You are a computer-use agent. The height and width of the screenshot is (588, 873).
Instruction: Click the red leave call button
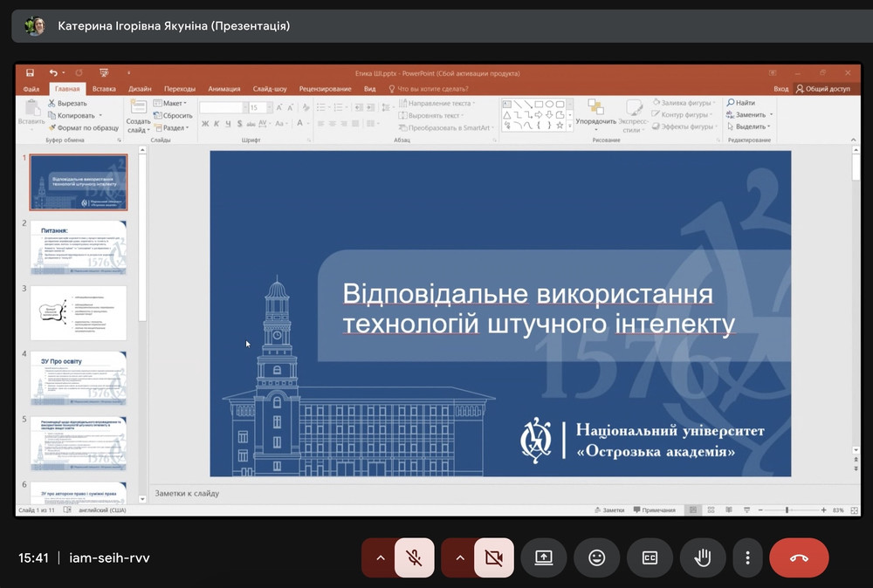pyautogui.click(x=799, y=557)
